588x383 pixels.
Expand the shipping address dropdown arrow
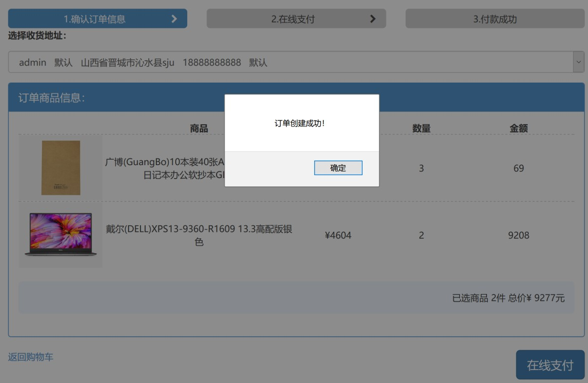579,62
